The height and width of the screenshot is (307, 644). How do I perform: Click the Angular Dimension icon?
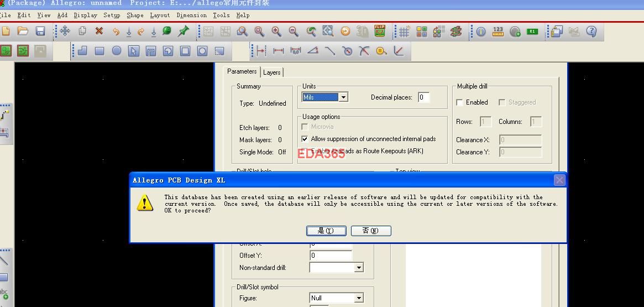coord(313,51)
